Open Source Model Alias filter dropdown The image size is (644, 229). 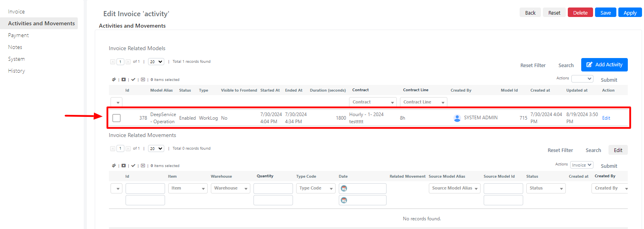pyautogui.click(x=454, y=188)
